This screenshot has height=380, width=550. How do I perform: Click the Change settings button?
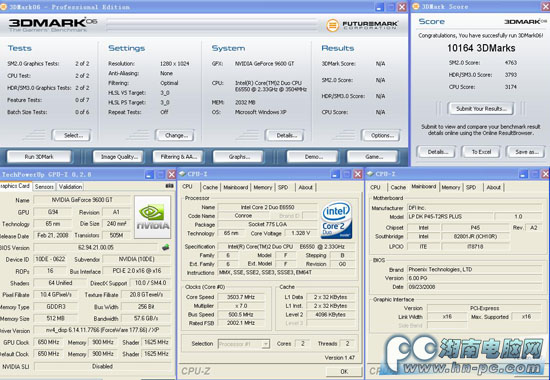(x=176, y=135)
